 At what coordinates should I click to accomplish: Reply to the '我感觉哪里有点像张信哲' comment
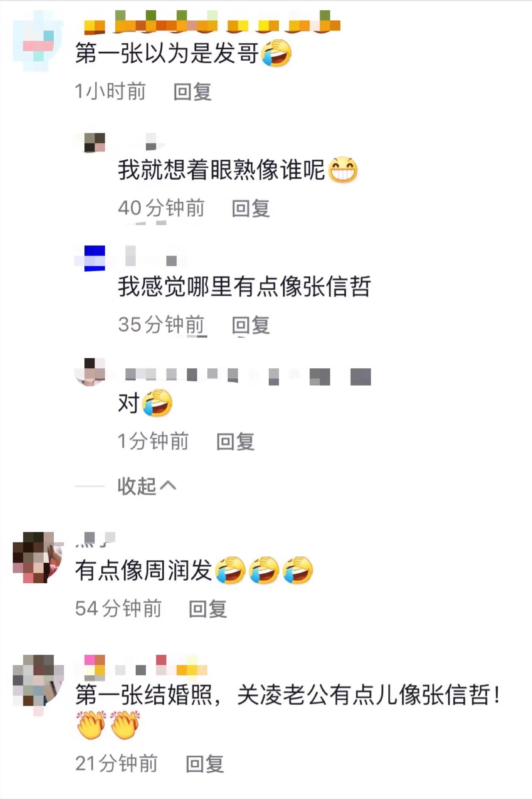[x=251, y=325]
